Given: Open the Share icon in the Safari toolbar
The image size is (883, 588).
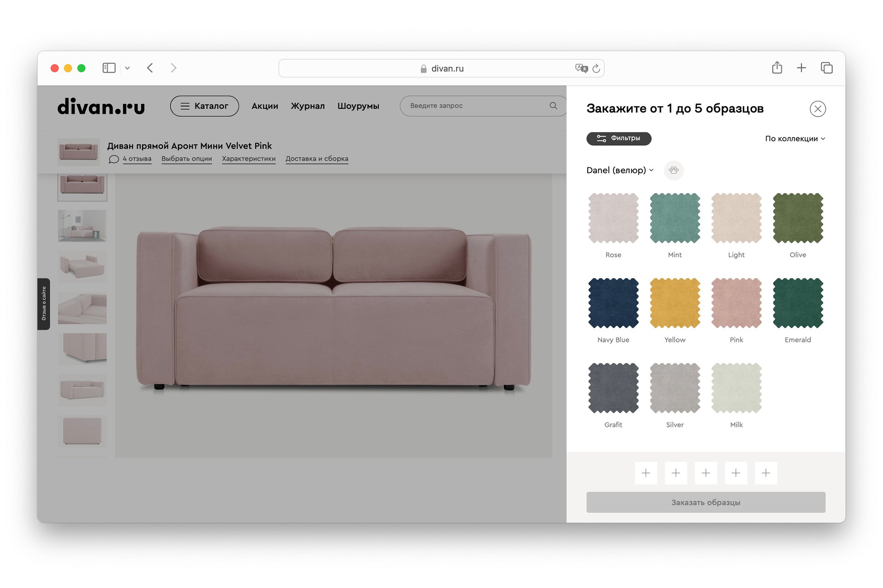Looking at the screenshot, I should click(777, 68).
